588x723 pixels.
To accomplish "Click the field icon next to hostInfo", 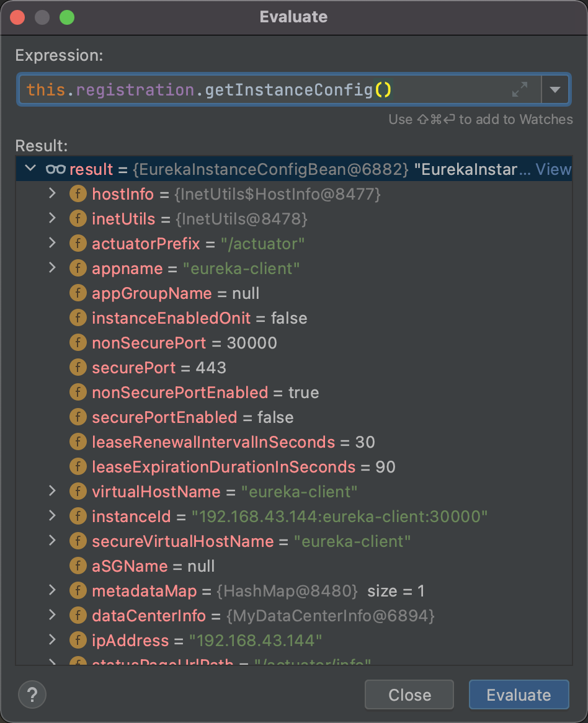I will [x=78, y=194].
